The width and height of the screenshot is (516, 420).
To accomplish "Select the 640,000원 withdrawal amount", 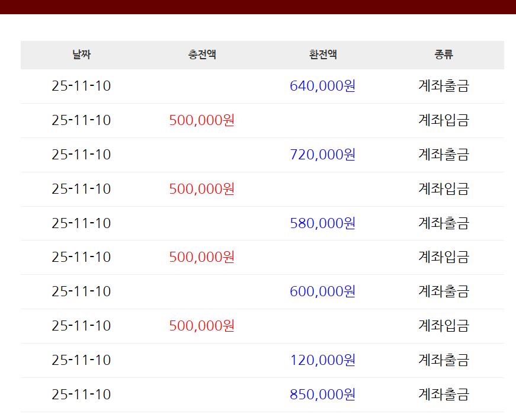I will point(323,86).
